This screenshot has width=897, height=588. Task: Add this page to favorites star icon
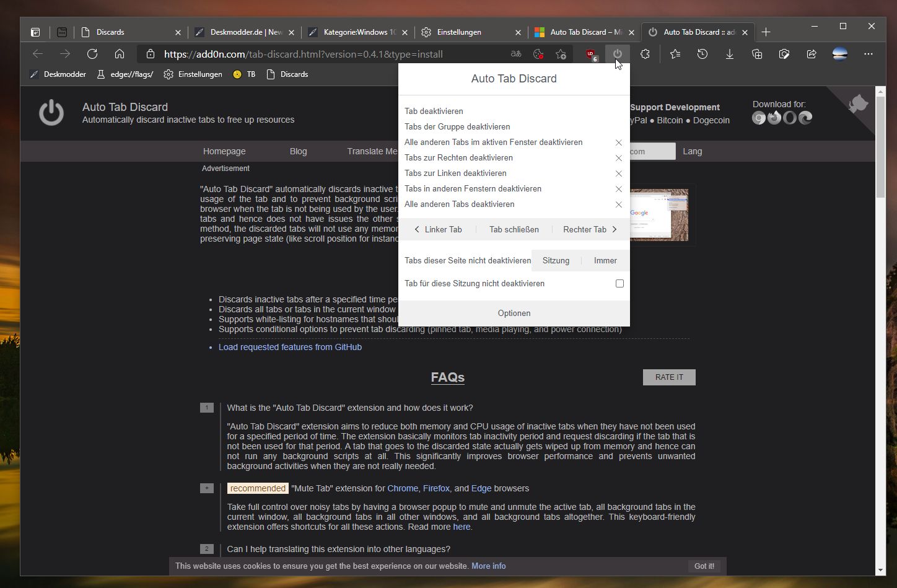point(561,54)
